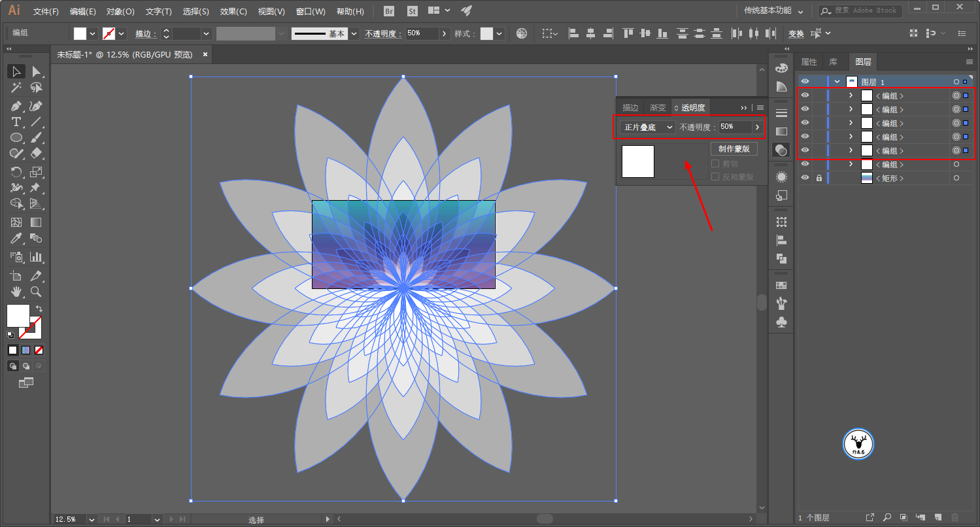Image resolution: width=980 pixels, height=527 pixels.
Task: Select the Mesh tool
Action: click(x=16, y=222)
